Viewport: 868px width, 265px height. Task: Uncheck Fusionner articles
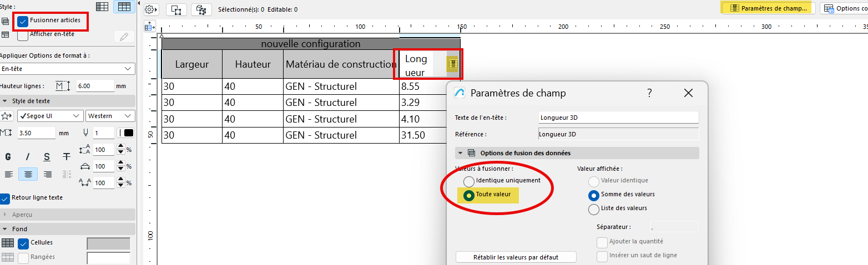(23, 22)
